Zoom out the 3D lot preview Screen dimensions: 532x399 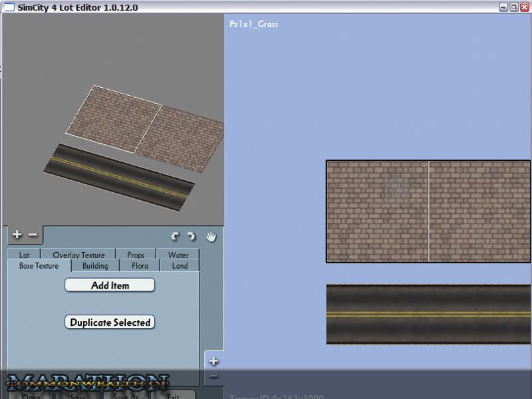click(x=33, y=235)
